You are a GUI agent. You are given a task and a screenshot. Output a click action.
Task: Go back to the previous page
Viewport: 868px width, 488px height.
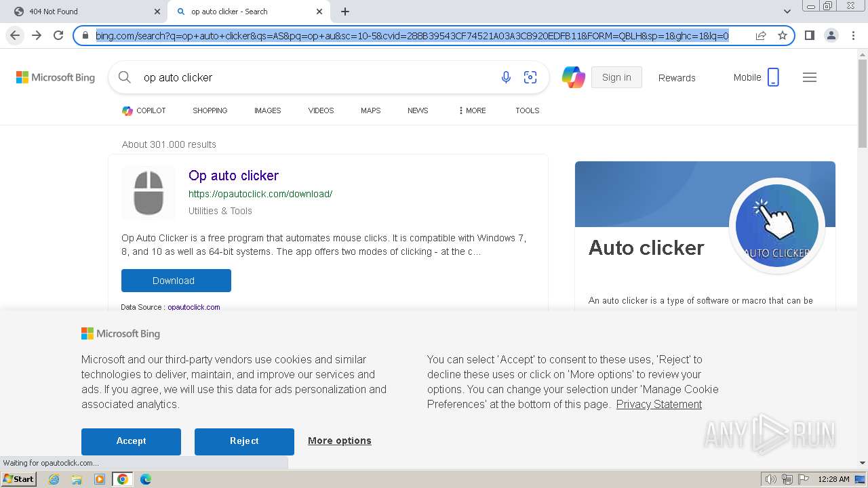coord(15,35)
